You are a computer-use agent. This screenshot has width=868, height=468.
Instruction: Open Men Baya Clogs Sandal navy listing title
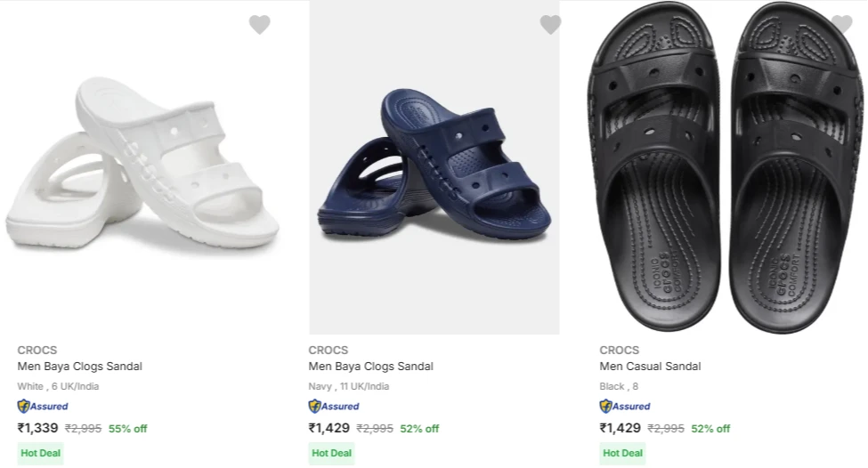pyautogui.click(x=371, y=367)
